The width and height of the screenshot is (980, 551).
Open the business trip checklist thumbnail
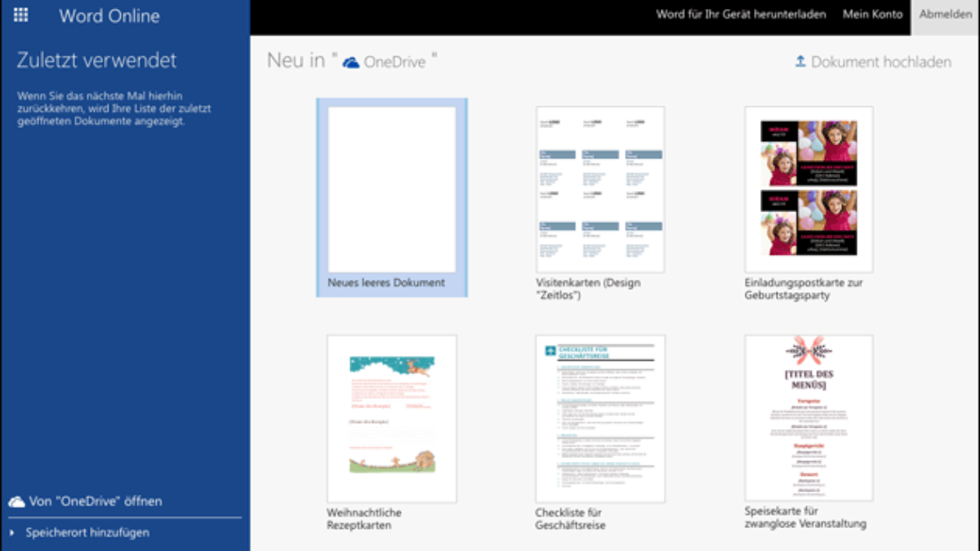tap(600, 418)
